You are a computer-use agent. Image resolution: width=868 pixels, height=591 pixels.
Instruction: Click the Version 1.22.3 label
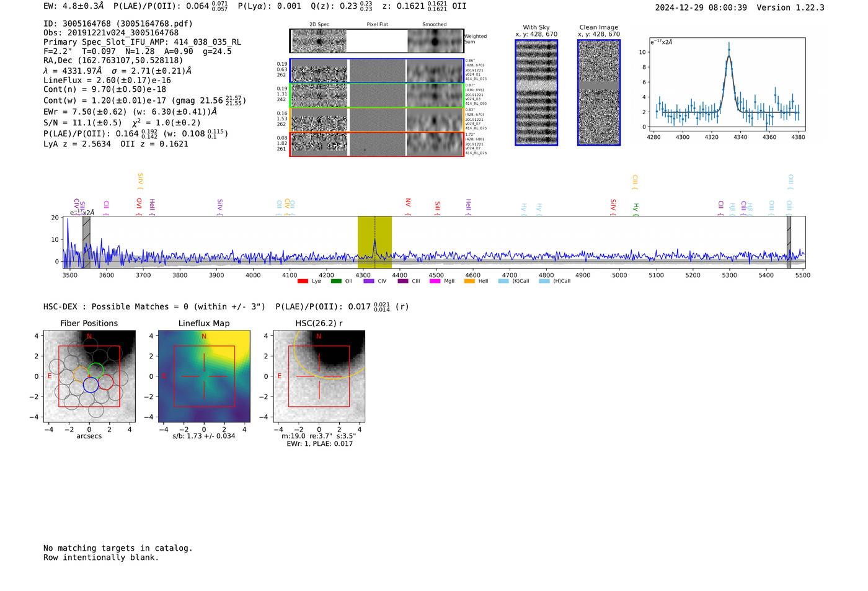790,7
